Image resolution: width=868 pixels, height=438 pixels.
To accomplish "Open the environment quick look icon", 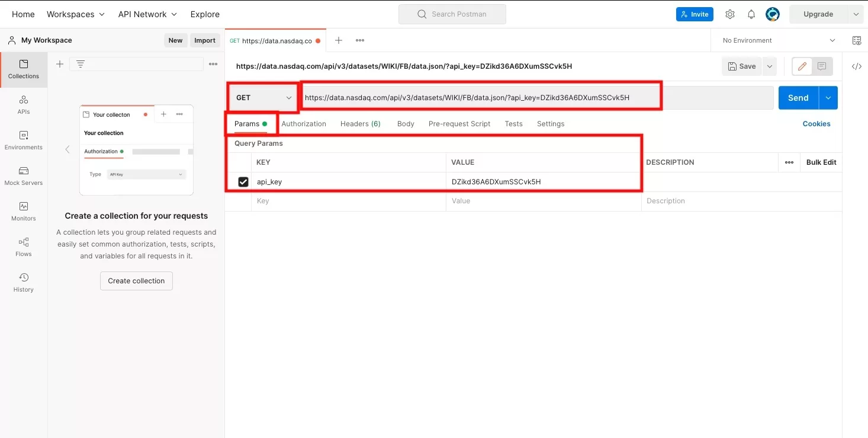I will click(857, 40).
